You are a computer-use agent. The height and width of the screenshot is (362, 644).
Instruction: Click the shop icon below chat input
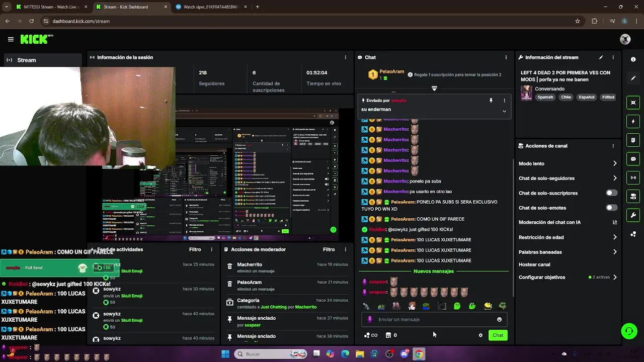tap(388, 335)
